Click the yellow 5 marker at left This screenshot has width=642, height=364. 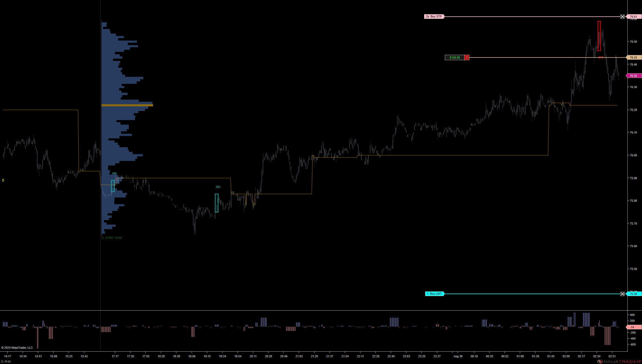(x=3, y=180)
